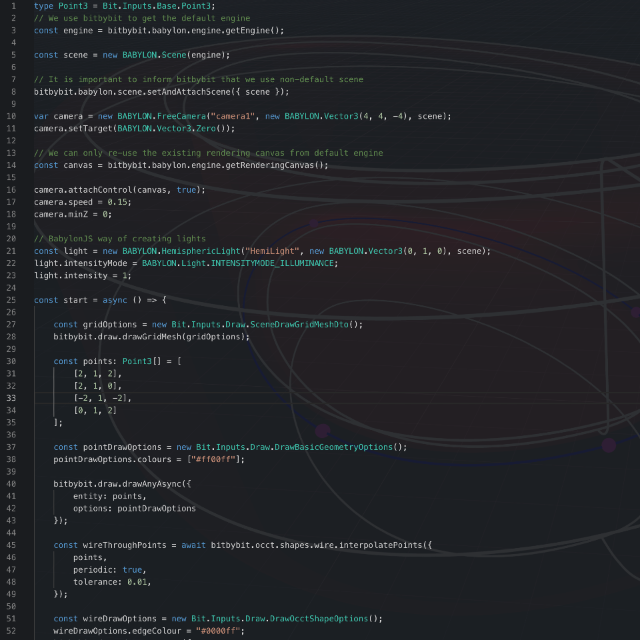Click 'HemisphericLight' on line 21

tap(201, 251)
